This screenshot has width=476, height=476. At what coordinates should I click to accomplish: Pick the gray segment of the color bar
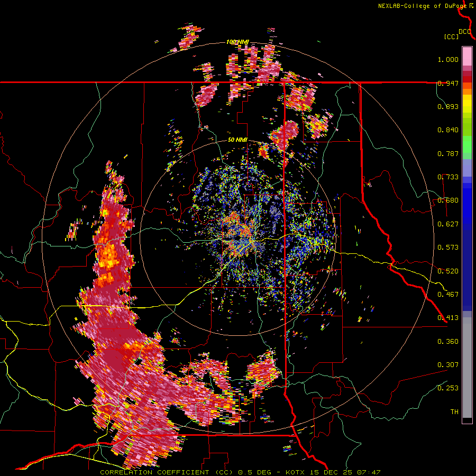pyautogui.click(x=467, y=368)
